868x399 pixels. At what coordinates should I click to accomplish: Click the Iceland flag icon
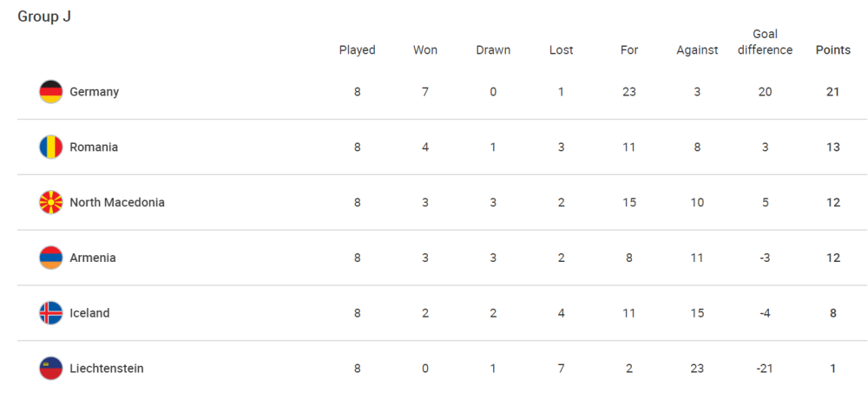51,313
